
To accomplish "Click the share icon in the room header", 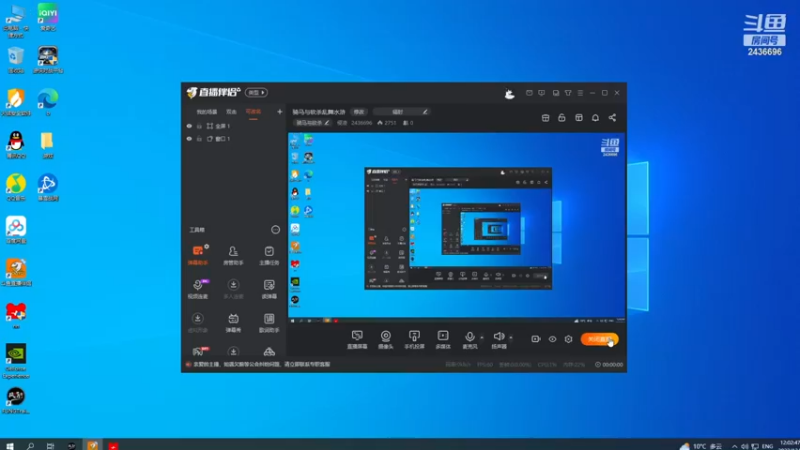I will tap(612, 118).
